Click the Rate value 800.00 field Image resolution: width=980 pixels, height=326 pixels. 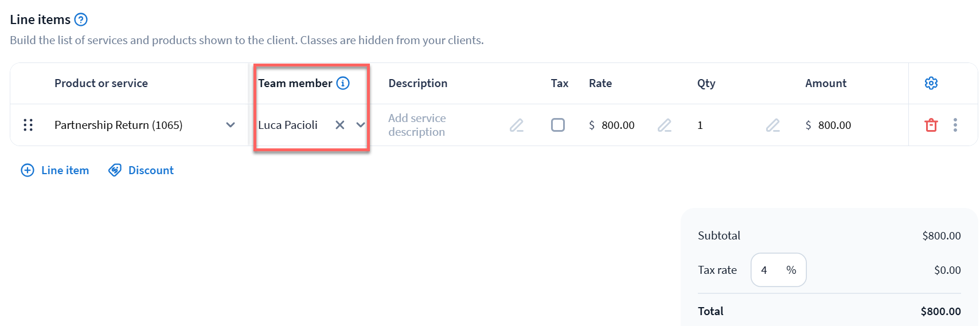click(618, 125)
